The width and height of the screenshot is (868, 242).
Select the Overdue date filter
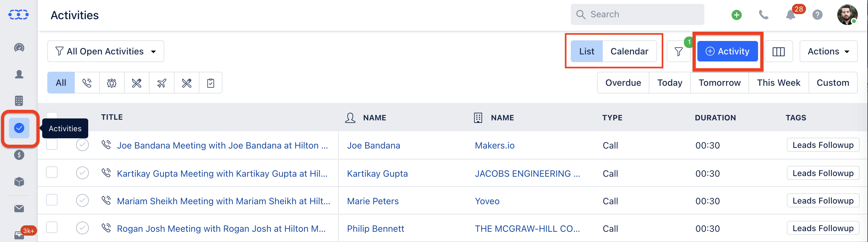tap(623, 83)
